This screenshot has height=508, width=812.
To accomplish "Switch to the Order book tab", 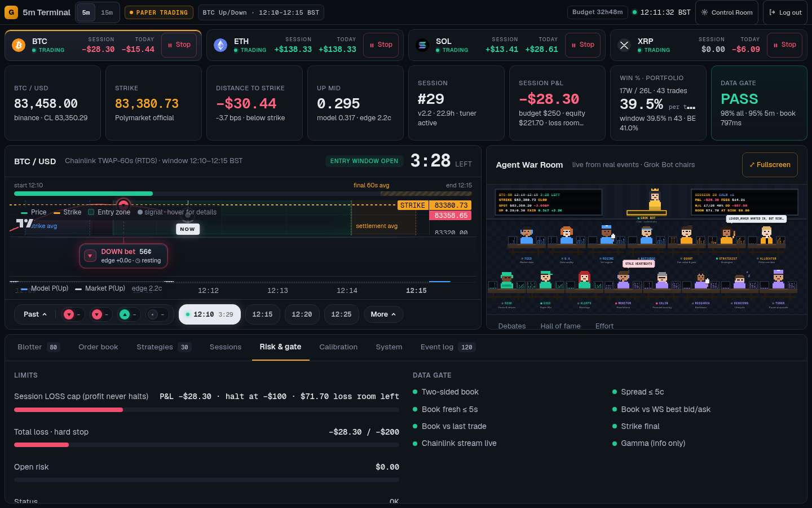I will pos(98,347).
